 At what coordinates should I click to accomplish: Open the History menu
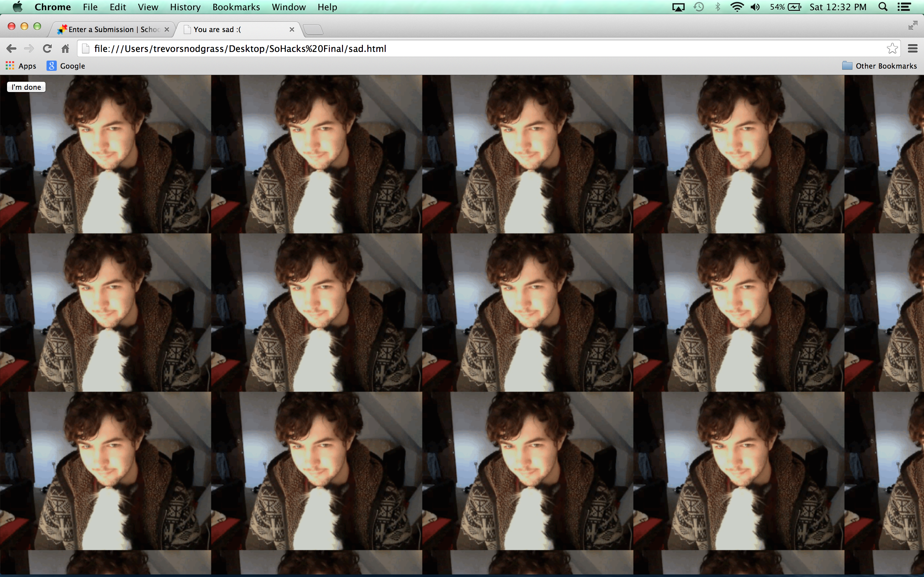185,7
